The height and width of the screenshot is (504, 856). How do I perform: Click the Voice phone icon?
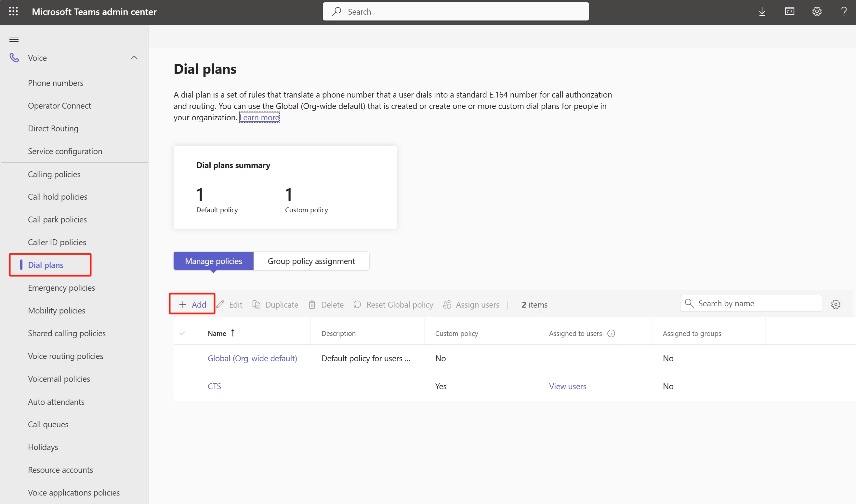click(x=14, y=58)
